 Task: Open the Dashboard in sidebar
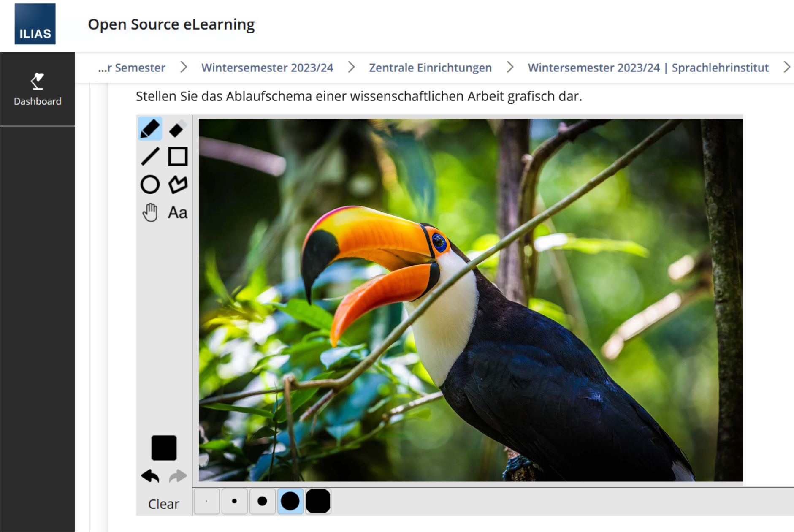coord(38,90)
